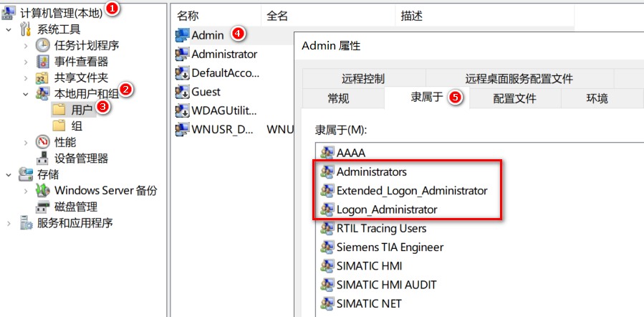Click the Windows Server 备份 icon
Viewport: 644px width, 317px height.
[43, 191]
